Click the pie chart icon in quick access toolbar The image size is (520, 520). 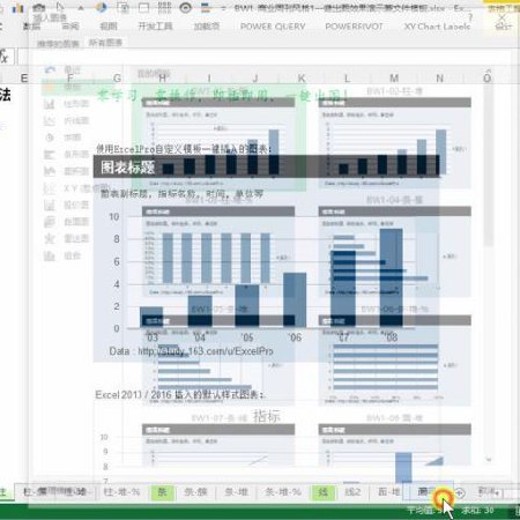tap(101, 7)
